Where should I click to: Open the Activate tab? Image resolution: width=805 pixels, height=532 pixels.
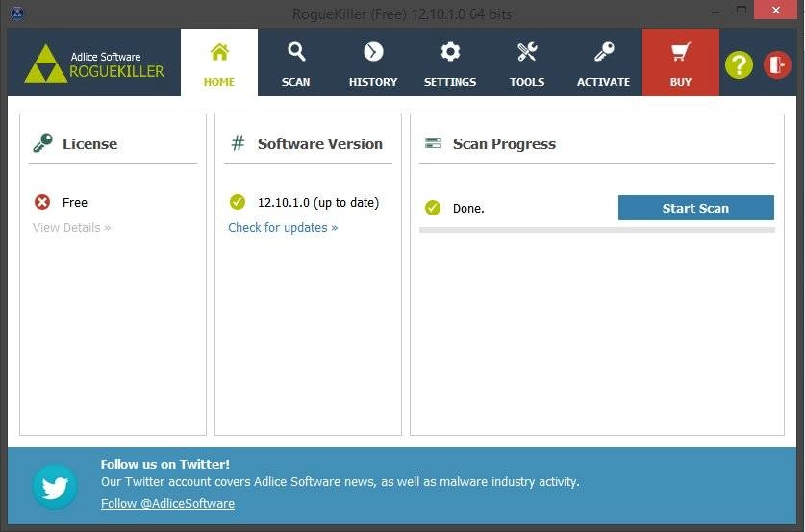(604, 63)
